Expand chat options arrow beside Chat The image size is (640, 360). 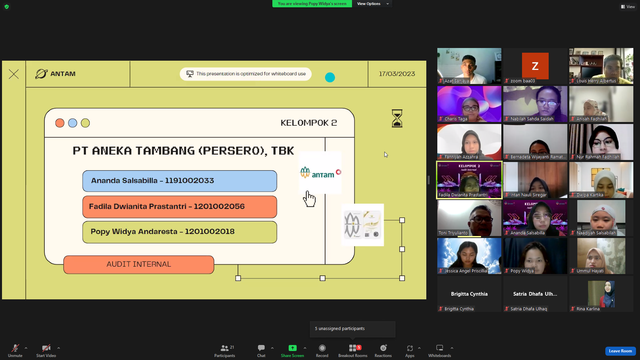[x=272, y=348]
